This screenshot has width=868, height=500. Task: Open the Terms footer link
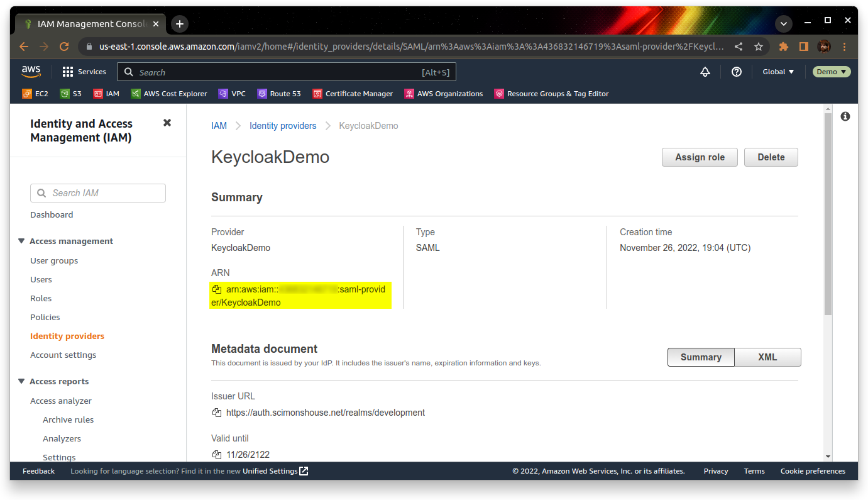[x=754, y=471]
